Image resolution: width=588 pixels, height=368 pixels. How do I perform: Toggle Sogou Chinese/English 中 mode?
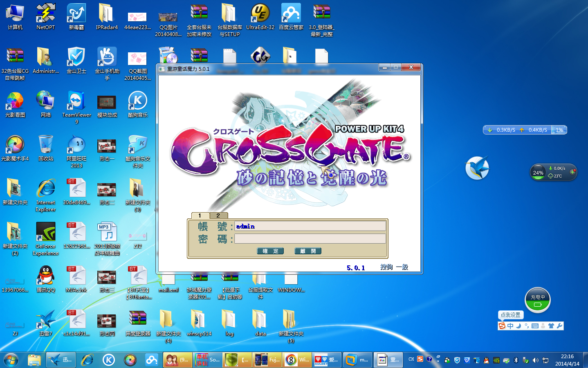[510, 326]
